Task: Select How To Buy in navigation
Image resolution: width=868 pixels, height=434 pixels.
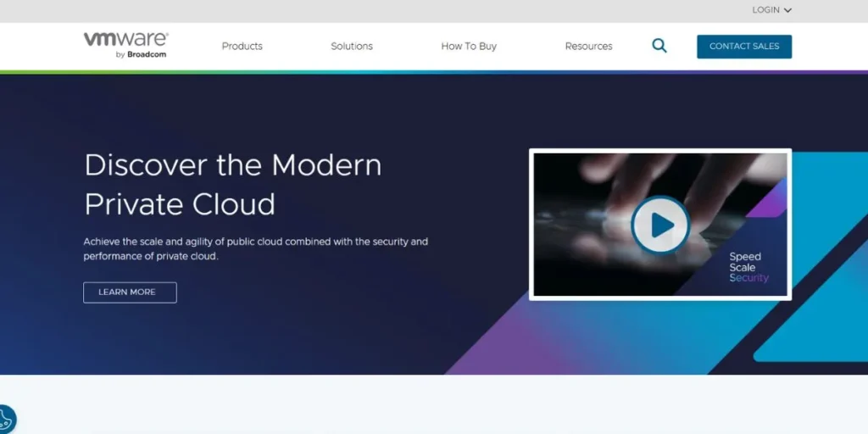Action: point(469,47)
